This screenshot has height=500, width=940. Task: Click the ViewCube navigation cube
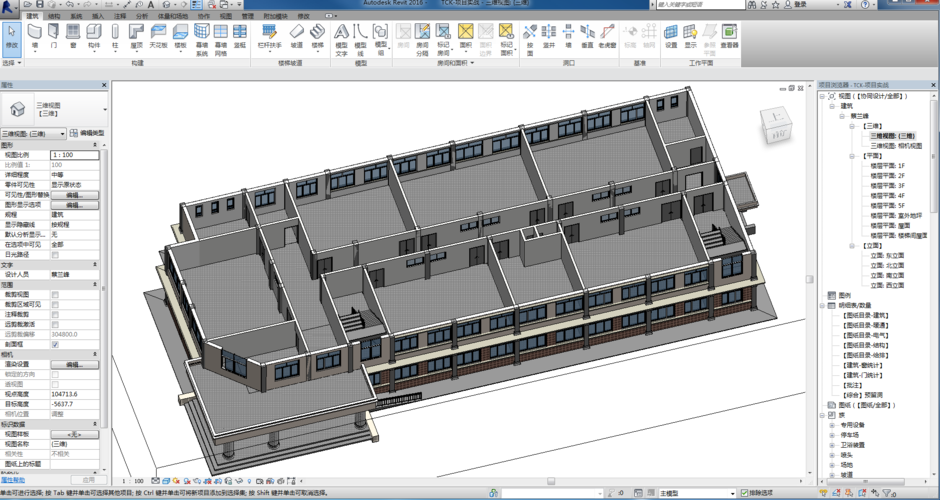pyautogui.click(x=775, y=125)
